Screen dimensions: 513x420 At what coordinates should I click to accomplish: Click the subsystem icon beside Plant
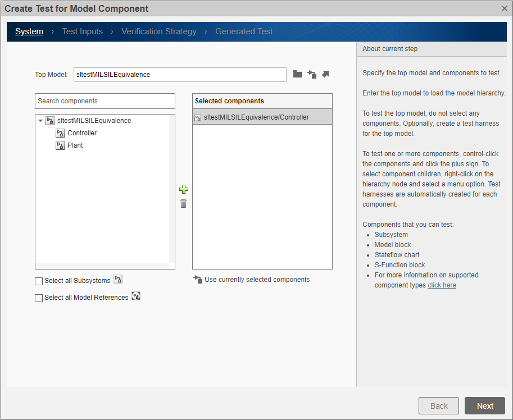pos(60,145)
